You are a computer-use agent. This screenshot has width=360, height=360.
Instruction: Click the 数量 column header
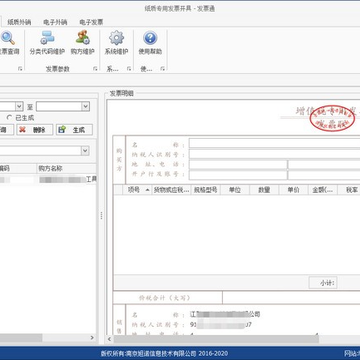pos(264,190)
